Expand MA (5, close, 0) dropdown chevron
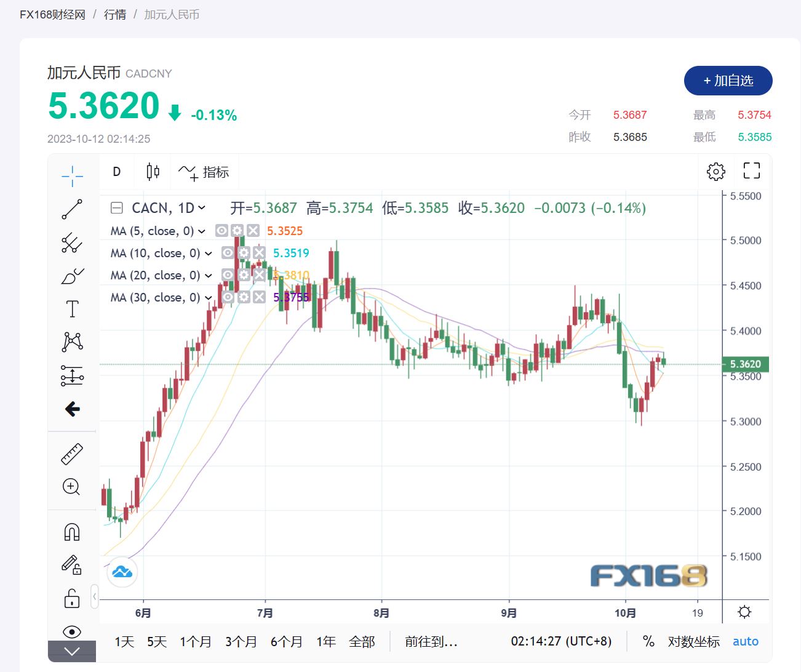801x672 pixels. (202, 231)
